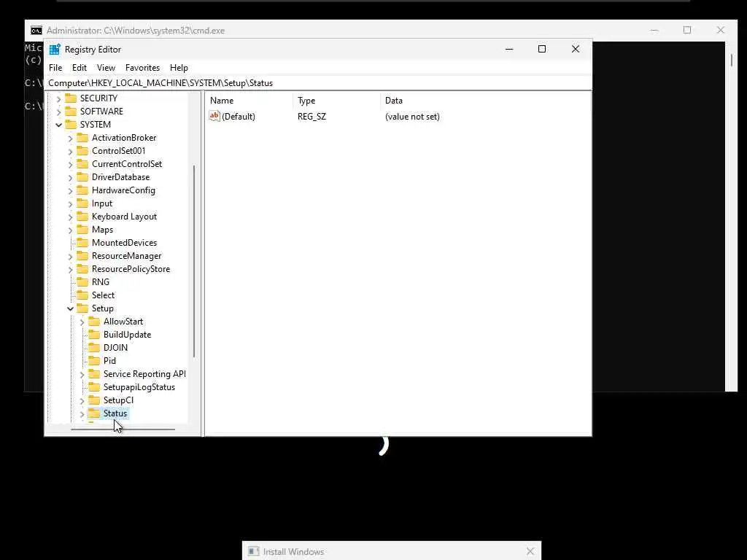747x560 pixels.
Task: Expand the SOFTWARE key chevron
Action: (58, 112)
